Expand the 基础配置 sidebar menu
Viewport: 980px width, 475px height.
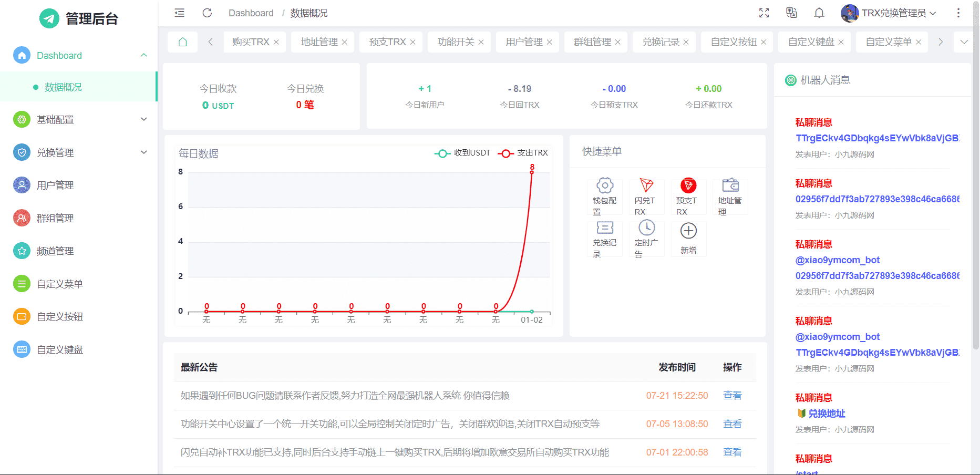point(79,120)
